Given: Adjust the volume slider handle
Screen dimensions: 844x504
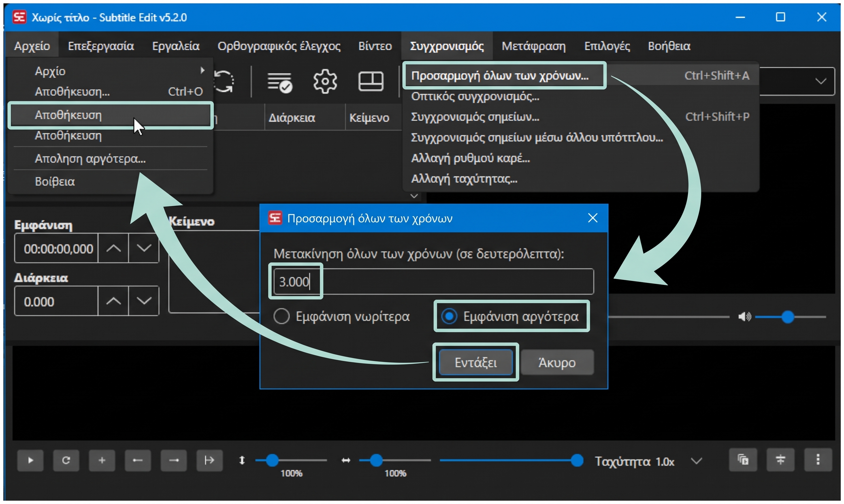Looking at the screenshot, I should (x=788, y=317).
